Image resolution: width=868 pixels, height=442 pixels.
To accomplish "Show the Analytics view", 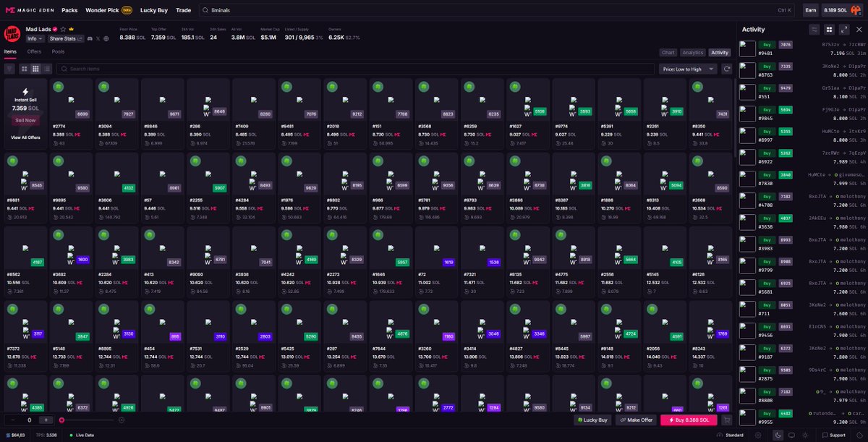I will (693, 52).
